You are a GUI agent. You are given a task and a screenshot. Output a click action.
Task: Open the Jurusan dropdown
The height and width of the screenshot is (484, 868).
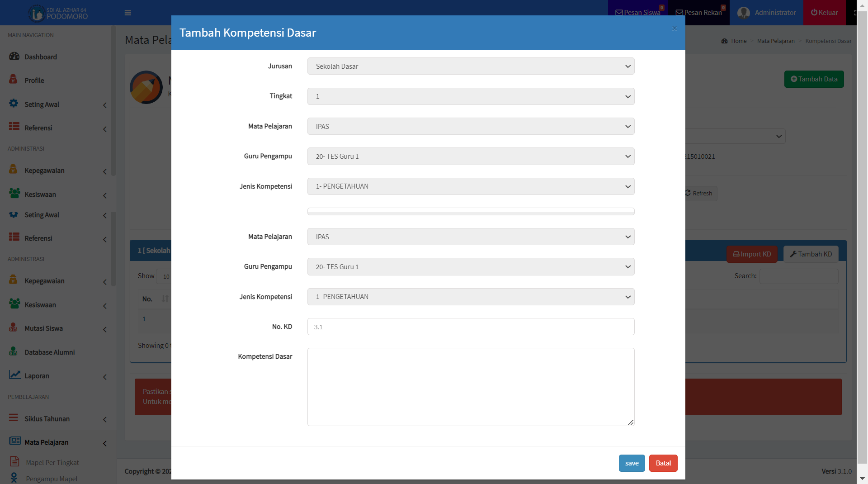(x=471, y=66)
